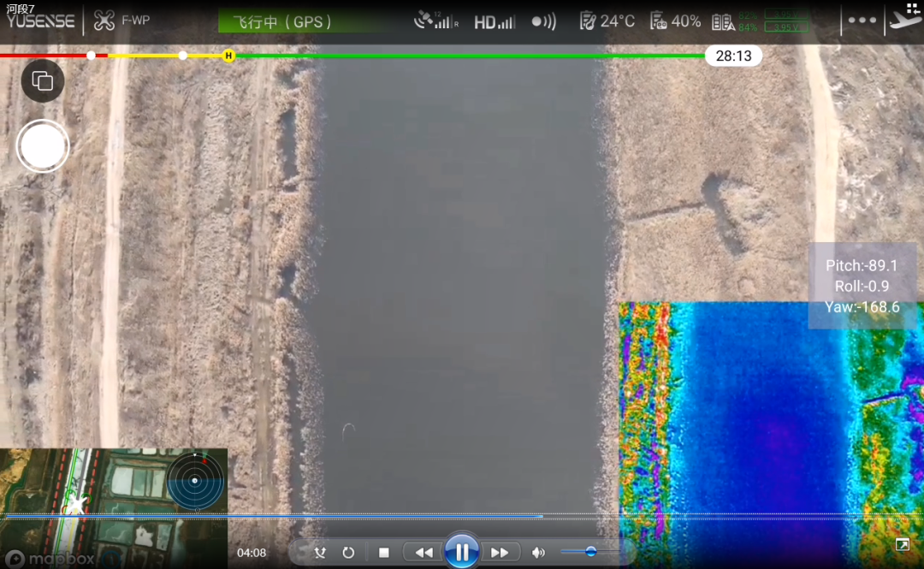The width and height of the screenshot is (924, 569).
Task: Toggle shuffle mode in player controls
Action: click(x=320, y=553)
